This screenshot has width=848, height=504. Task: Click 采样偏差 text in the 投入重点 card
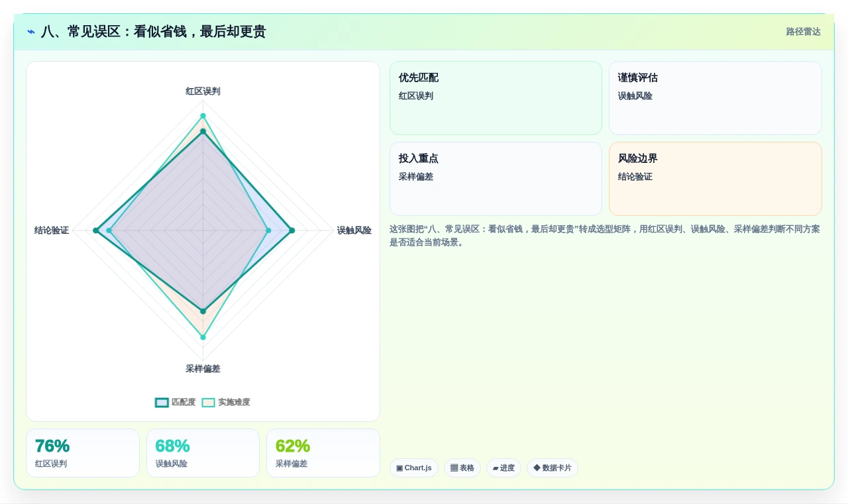[x=416, y=177]
